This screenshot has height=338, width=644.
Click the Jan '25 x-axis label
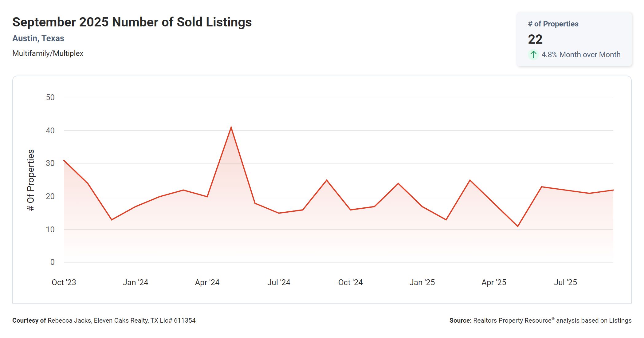coord(422,282)
